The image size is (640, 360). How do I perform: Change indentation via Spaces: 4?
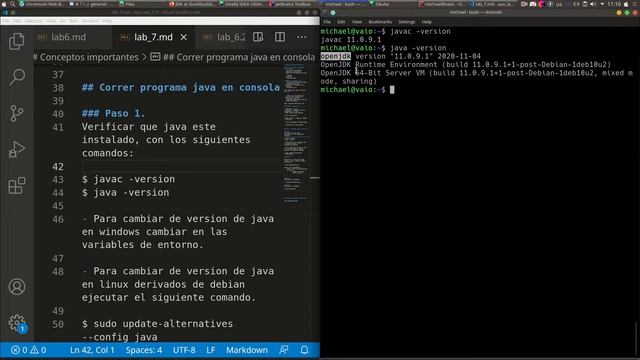(144, 350)
